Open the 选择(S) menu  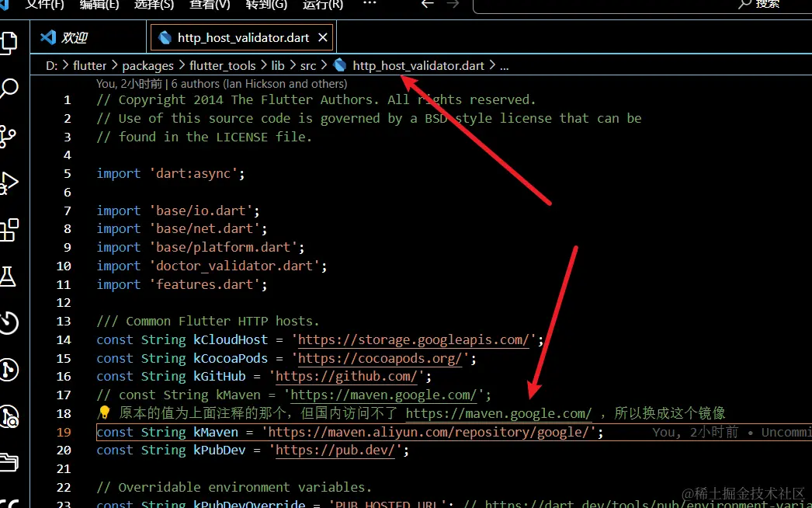click(x=154, y=4)
